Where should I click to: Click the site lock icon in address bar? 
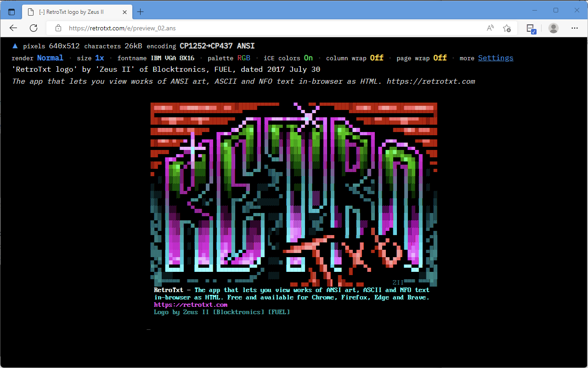point(58,28)
